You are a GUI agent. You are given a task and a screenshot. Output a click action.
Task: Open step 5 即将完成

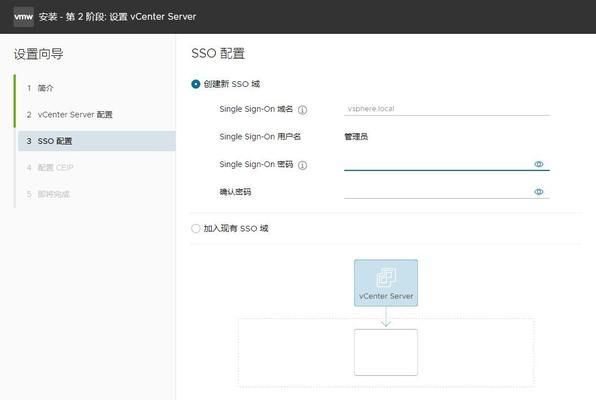pyautogui.click(x=48, y=194)
